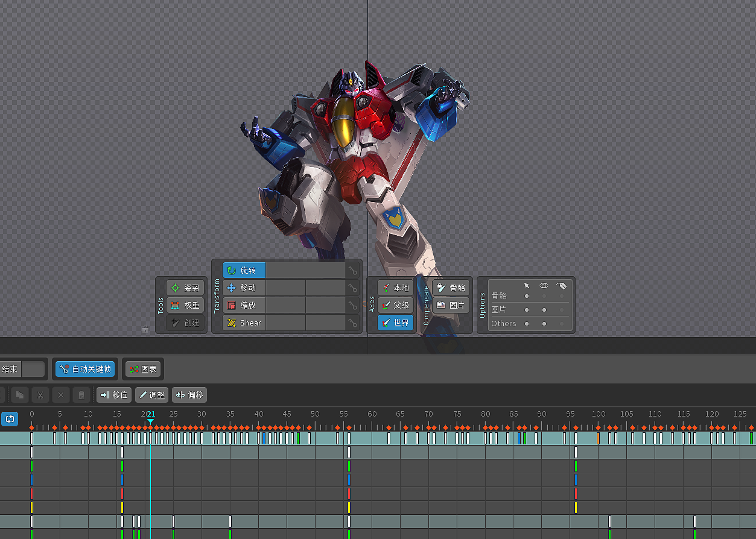Click the 旋转 rotation value field
This screenshot has height=539, width=756.
[305, 270]
